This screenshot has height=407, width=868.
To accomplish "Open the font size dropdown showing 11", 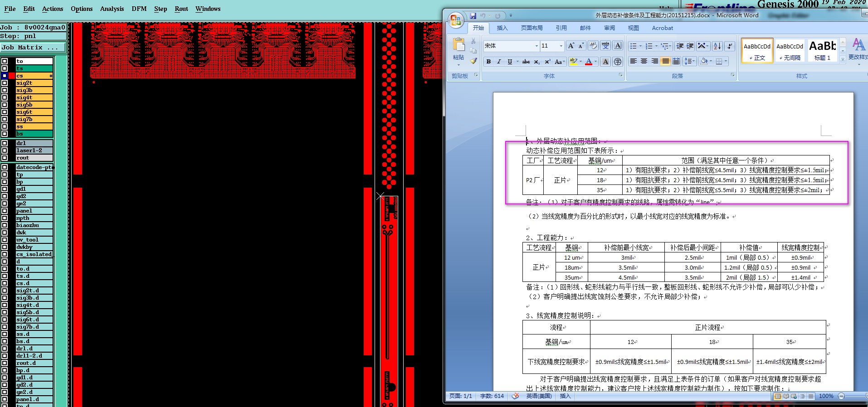I will [561, 46].
